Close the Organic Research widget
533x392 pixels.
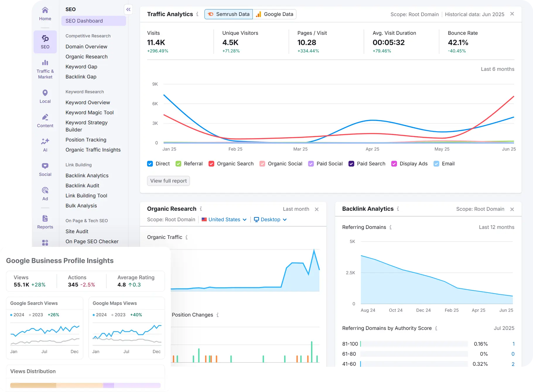[317, 209]
